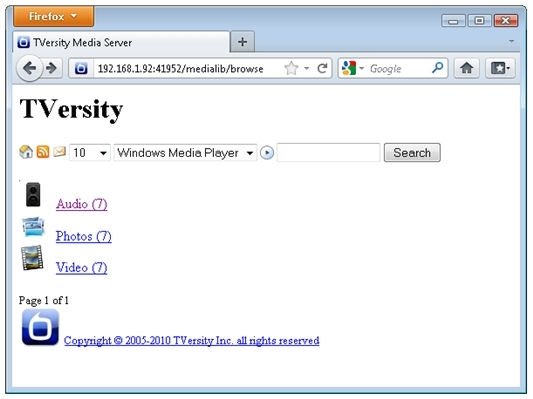Viewport: 533px width, 399px height.
Task: Click the blue TVersity logo
Action: [x=40, y=327]
